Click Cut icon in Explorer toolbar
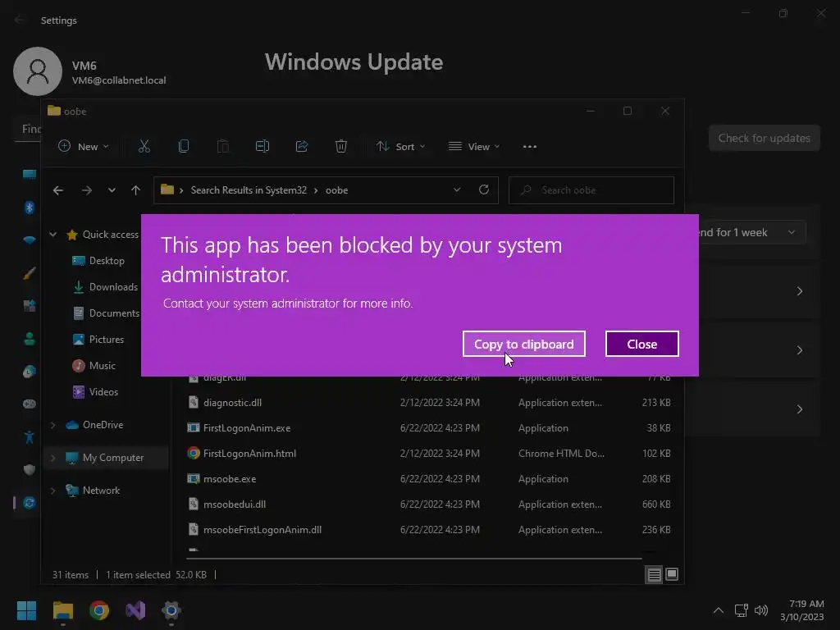Screen dimensions: 840x630 (144, 146)
